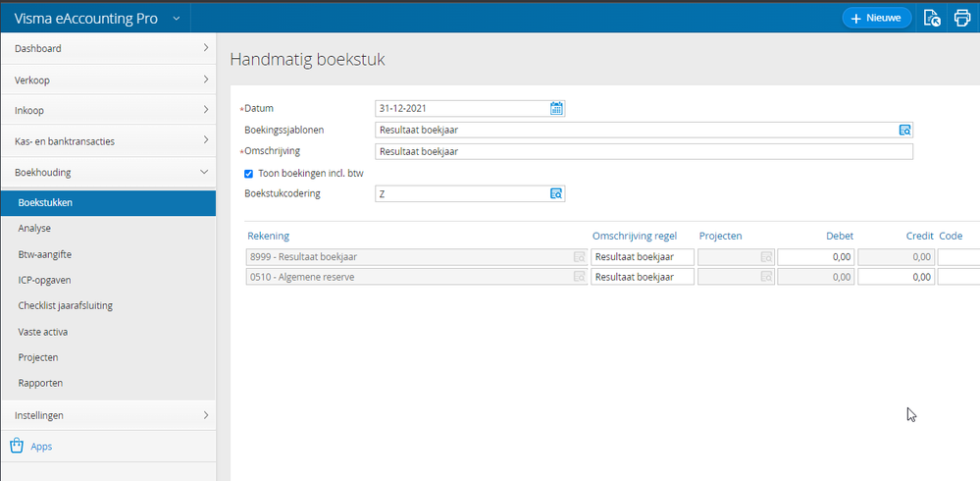Click the Debet field of first row
The height and width of the screenshot is (481, 980).
tap(816, 256)
